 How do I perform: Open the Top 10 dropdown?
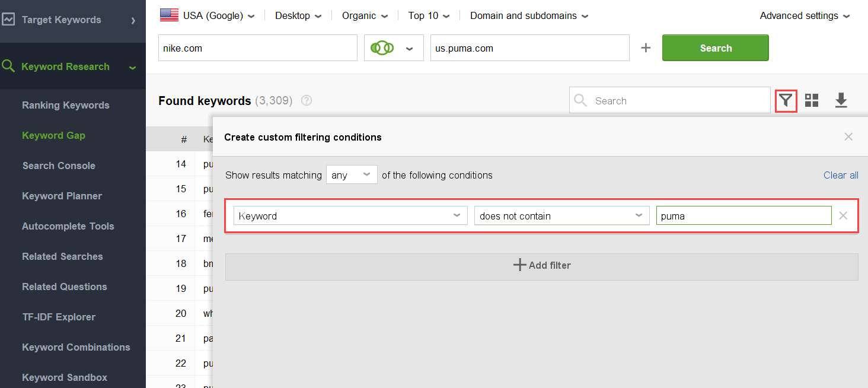429,16
